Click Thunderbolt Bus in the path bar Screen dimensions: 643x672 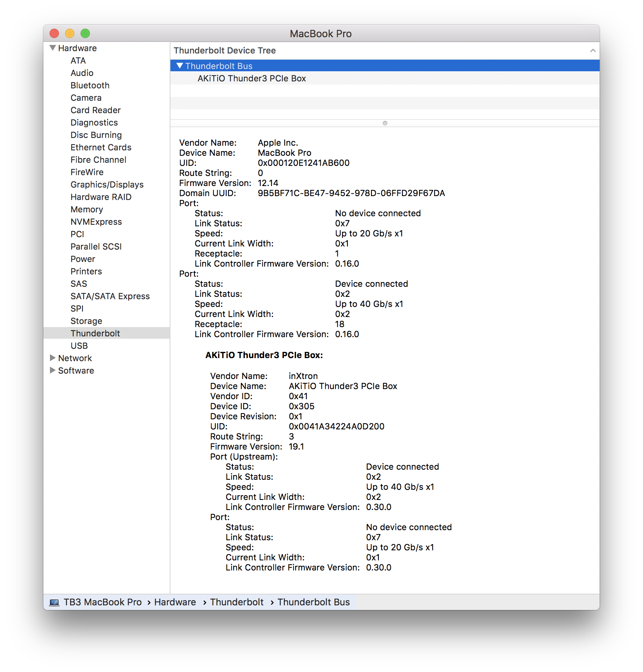pos(313,602)
